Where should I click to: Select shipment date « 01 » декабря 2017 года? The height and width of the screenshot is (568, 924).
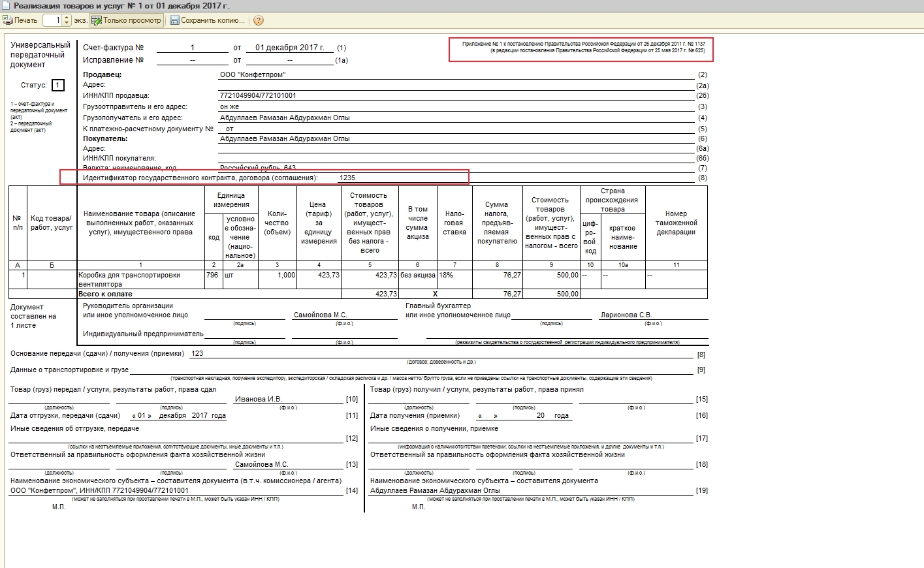point(179,415)
